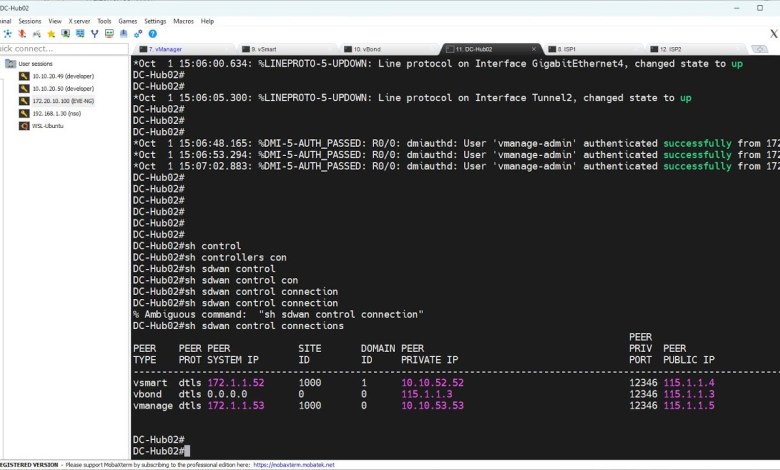780x470 pixels.
Task: Select session 172.20.10.100 (EVE-NG)
Action: [x=63, y=101]
